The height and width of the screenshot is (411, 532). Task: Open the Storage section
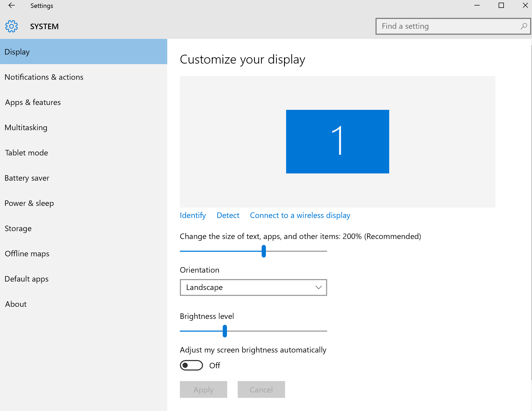coord(84,228)
